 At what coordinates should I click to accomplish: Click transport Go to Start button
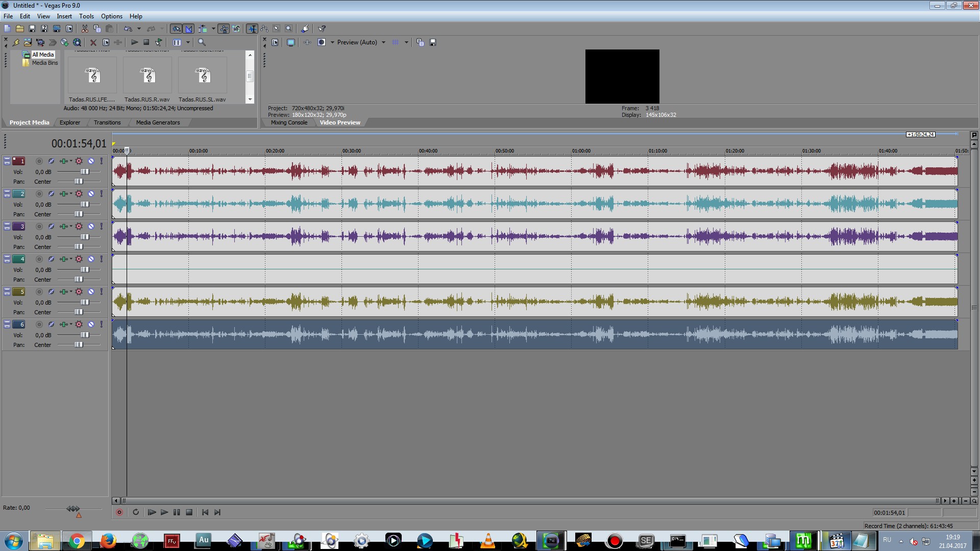(x=205, y=512)
